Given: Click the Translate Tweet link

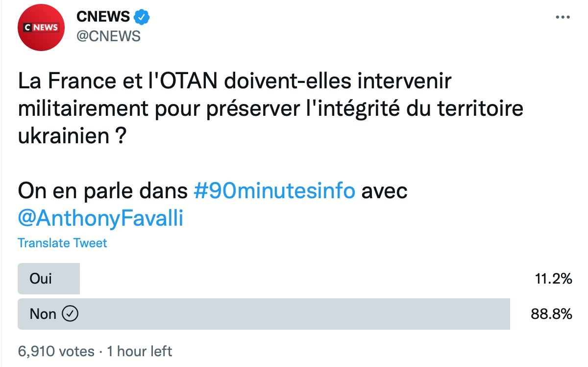Looking at the screenshot, I should [62, 243].
